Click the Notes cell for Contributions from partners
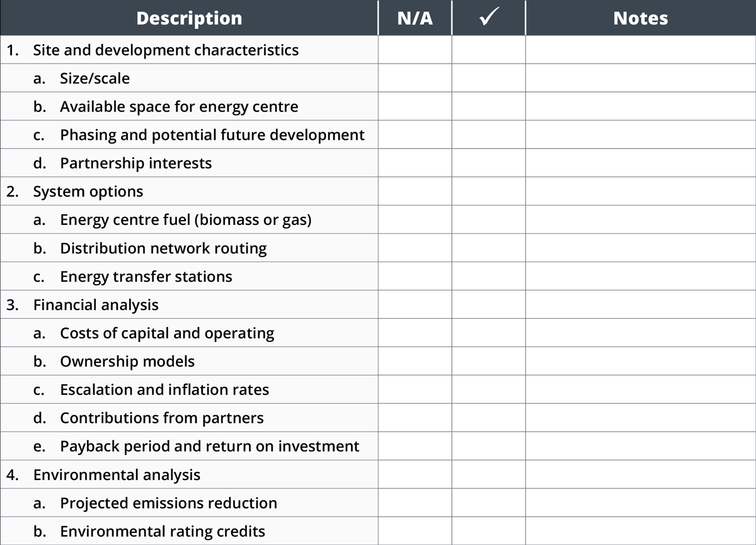 (641, 418)
